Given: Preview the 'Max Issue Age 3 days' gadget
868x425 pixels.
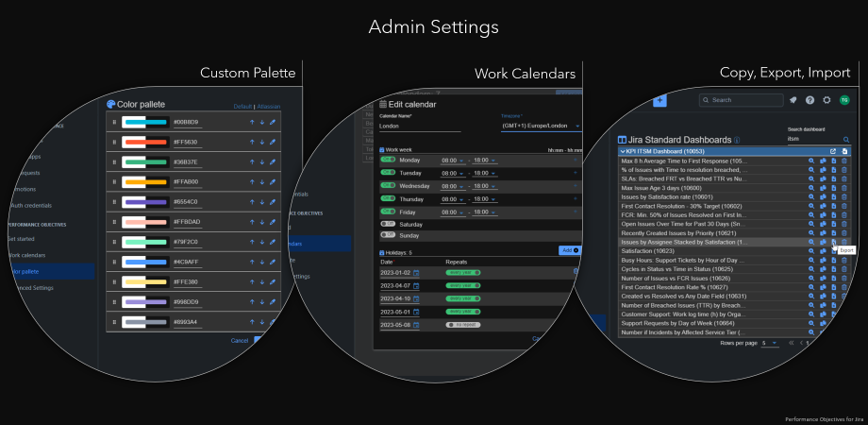Looking at the screenshot, I should pos(811,188).
